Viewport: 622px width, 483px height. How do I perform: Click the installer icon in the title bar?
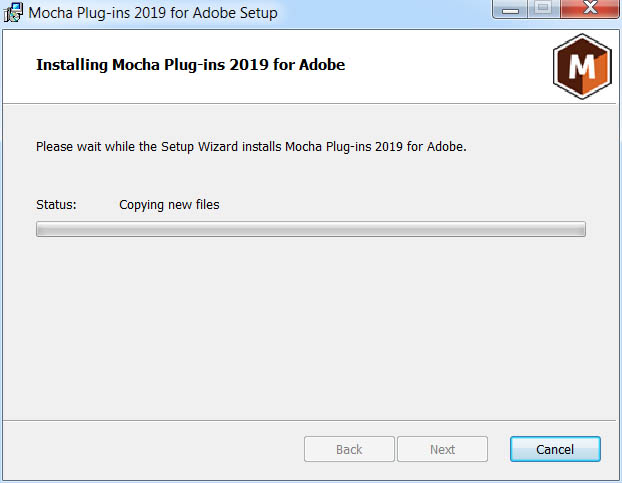click(x=13, y=12)
